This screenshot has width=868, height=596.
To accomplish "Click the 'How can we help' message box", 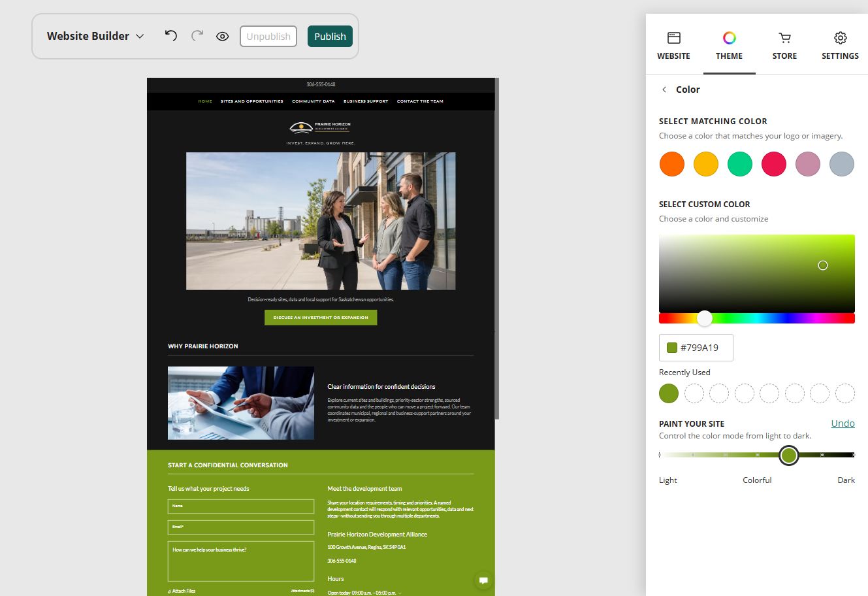I will (241, 561).
